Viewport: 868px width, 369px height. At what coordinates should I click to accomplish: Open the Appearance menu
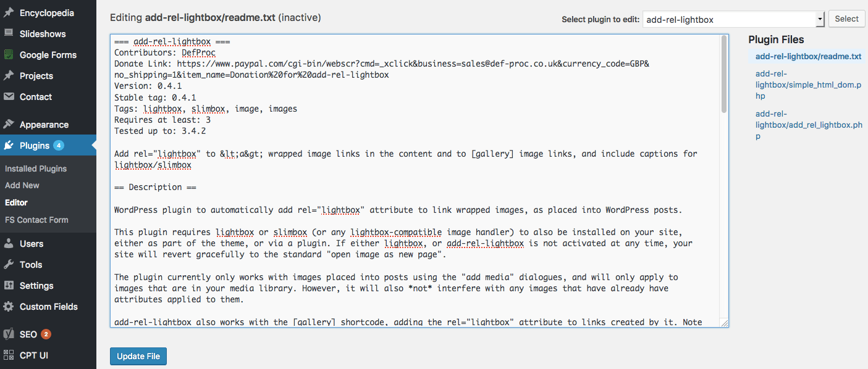point(43,124)
